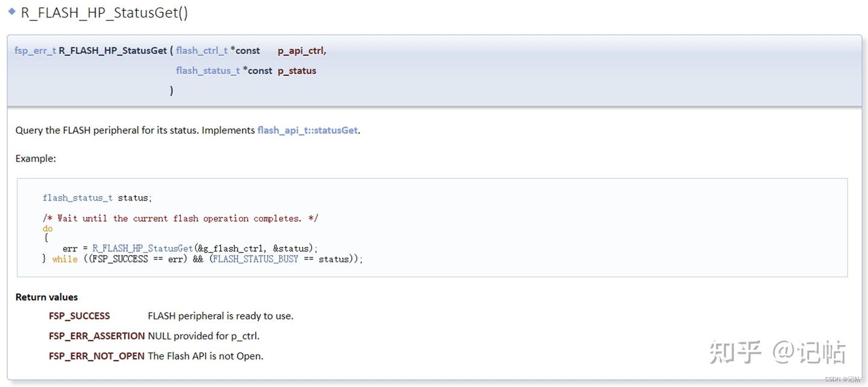868x387 pixels.
Task: Open the fsp_err_t return type link
Action: 35,51
